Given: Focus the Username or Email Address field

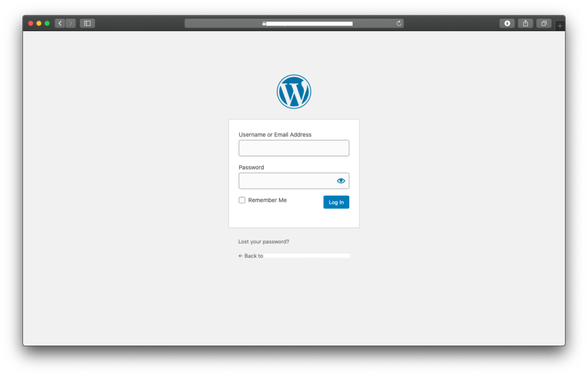Looking at the screenshot, I should (293, 148).
